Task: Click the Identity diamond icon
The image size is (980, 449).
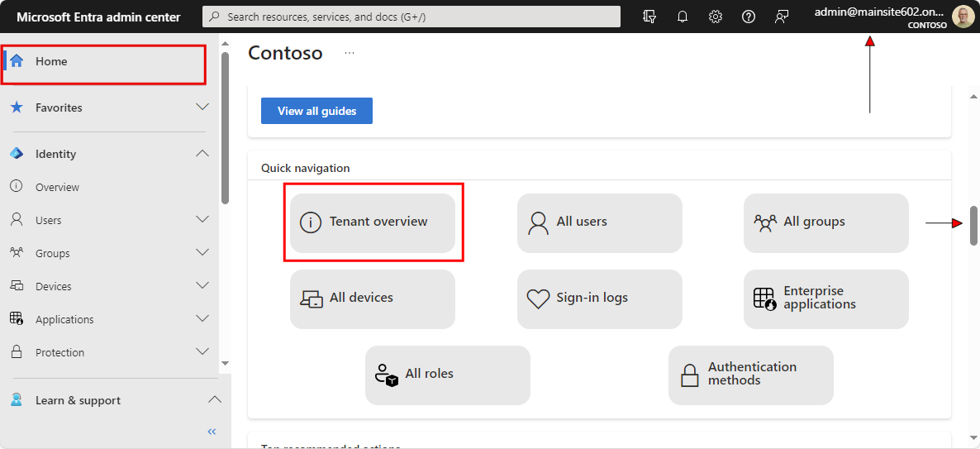Action: point(17,154)
